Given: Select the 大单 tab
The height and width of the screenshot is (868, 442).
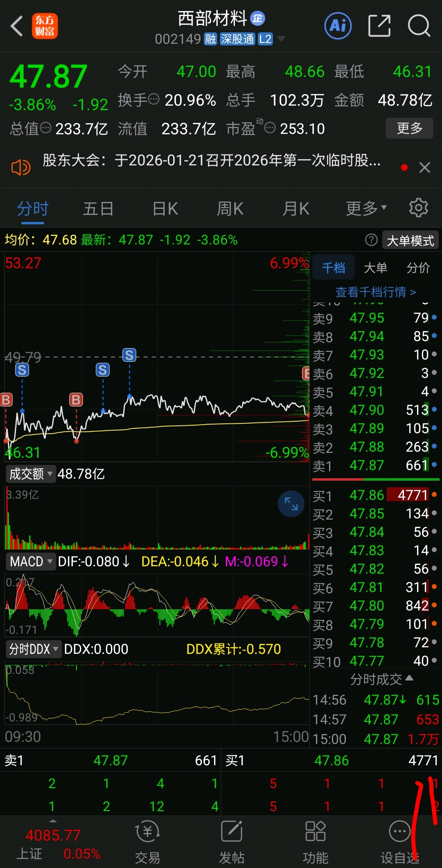Looking at the screenshot, I should click(x=375, y=268).
